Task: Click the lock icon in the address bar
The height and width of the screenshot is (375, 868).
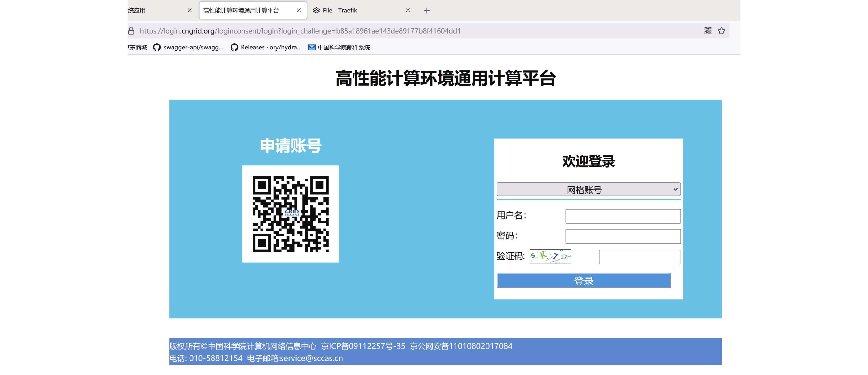Action: pos(131,31)
